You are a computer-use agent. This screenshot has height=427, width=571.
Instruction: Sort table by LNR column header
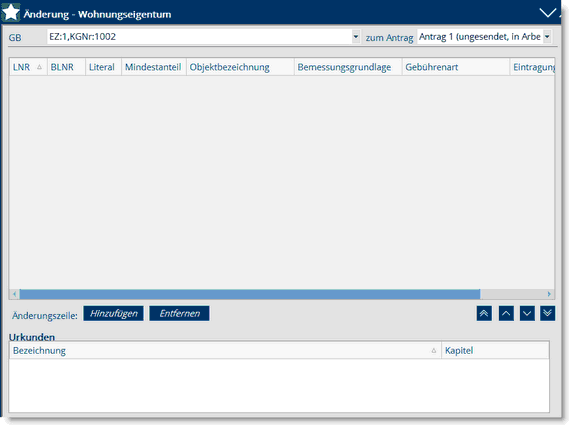[28, 67]
